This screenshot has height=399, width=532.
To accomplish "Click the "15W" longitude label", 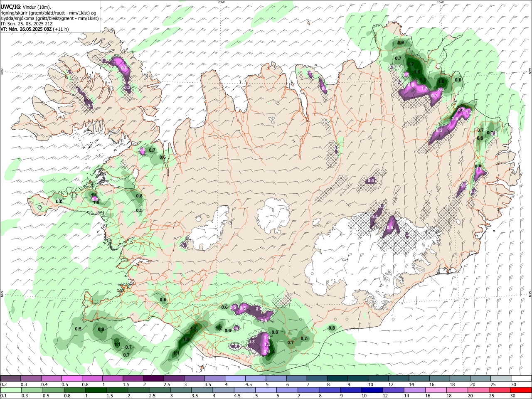I will (x=440, y=2).
